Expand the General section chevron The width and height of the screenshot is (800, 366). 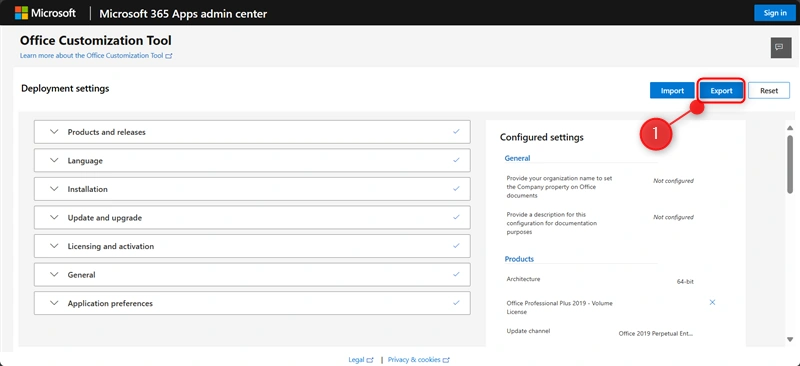coord(55,275)
